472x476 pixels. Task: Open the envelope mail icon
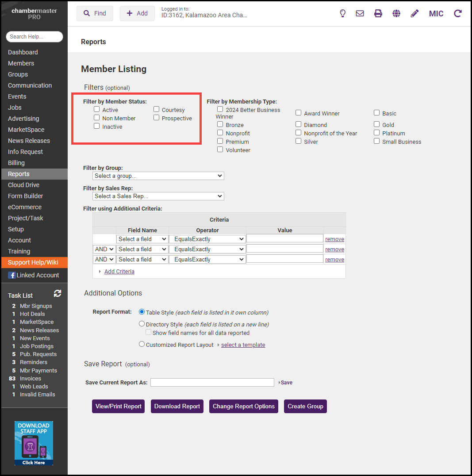pyautogui.click(x=360, y=13)
